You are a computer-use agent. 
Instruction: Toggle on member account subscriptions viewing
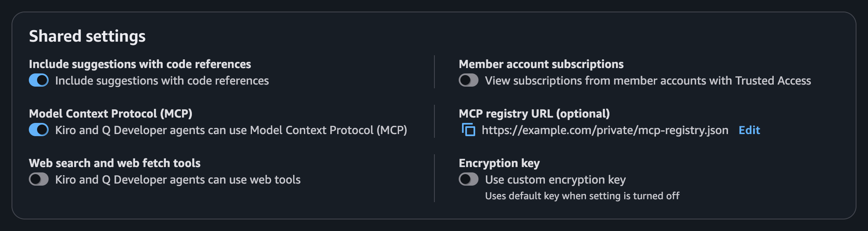click(469, 80)
